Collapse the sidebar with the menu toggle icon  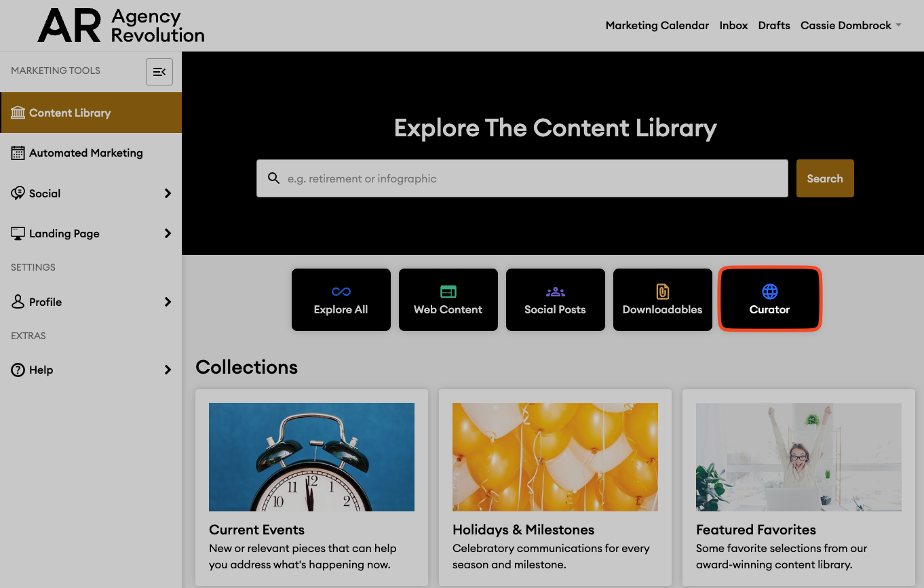coord(159,72)
